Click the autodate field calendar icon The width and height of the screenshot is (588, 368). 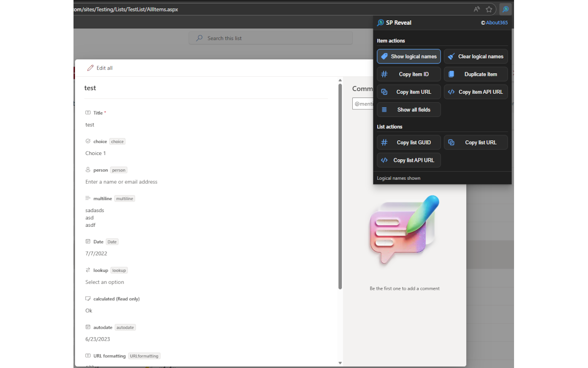tap(88, 327)
